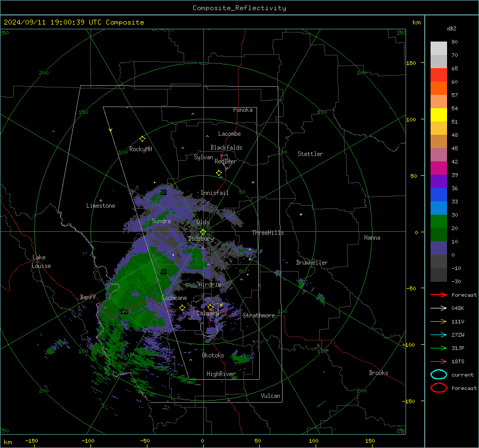Click the yellow diamond marker below Cochrane
The image size is (479, 448).
coord(182,307)
